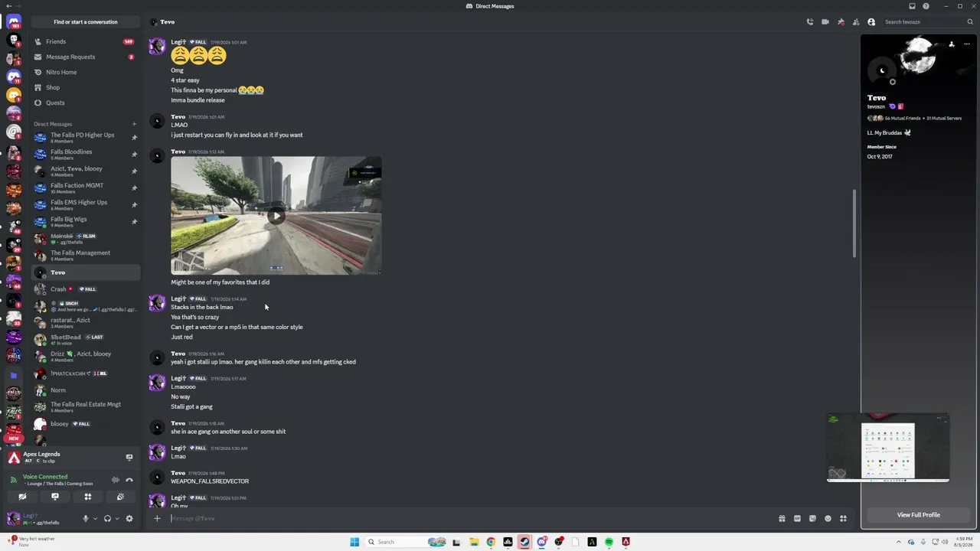
Task: Open the apps launcher in message bar
Action: [x=843, y=519]
